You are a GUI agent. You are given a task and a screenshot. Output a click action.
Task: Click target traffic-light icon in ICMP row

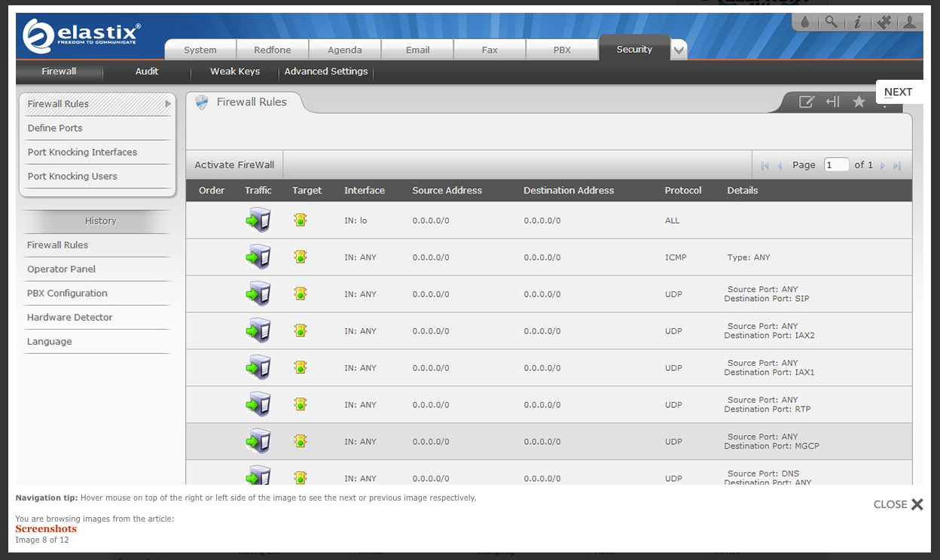click(301, 257)
